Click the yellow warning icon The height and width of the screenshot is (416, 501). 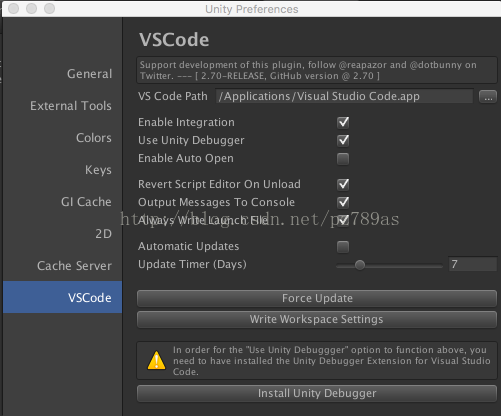pos(156,360)
